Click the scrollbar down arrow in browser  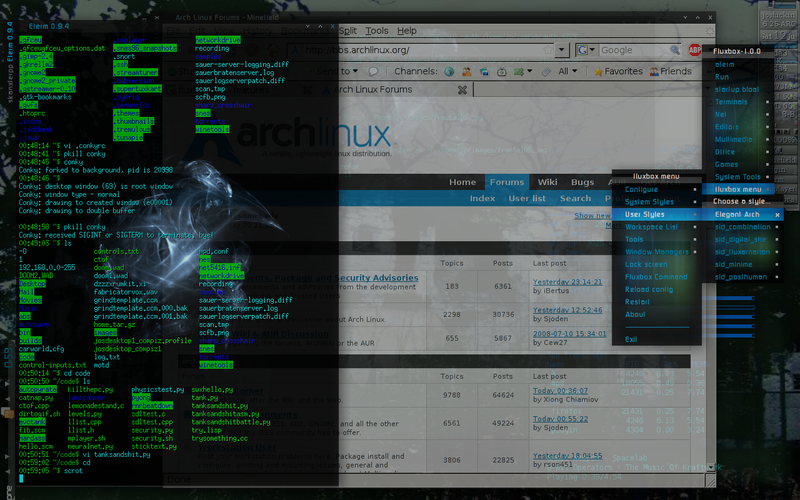pos(710,467)
